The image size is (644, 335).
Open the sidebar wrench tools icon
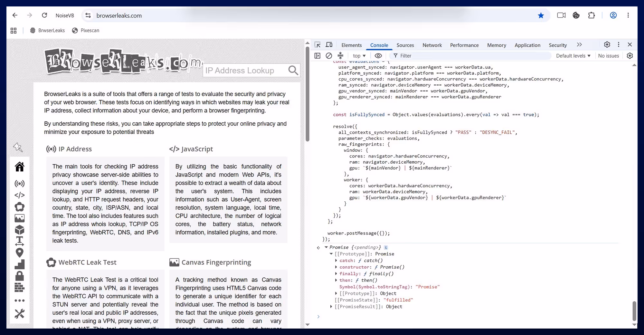coord(20,314)
